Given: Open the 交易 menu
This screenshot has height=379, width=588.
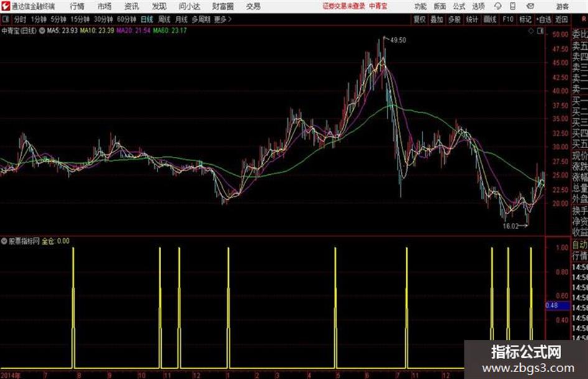Looking at the screenshot, I should (253, 6).
